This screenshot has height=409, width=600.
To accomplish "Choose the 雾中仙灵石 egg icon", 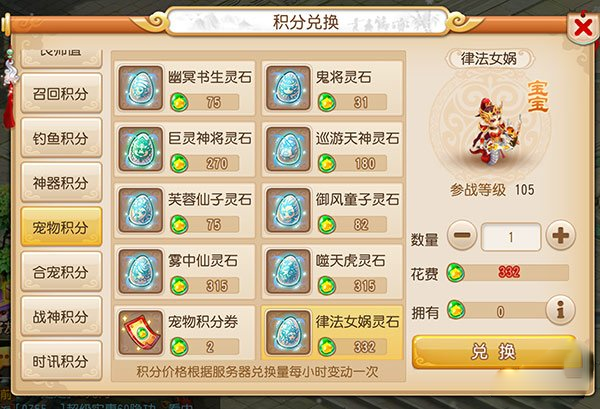I will [140, 272].
